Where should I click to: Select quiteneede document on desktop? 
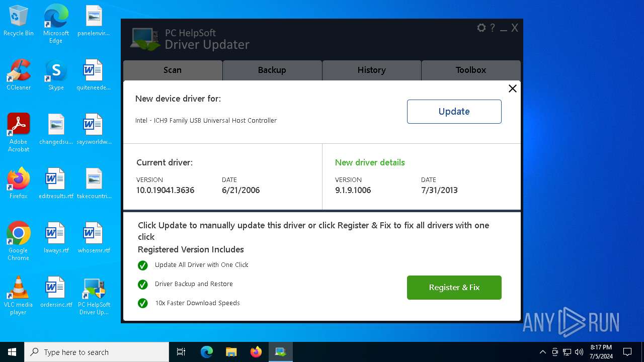tap(94, 75)
